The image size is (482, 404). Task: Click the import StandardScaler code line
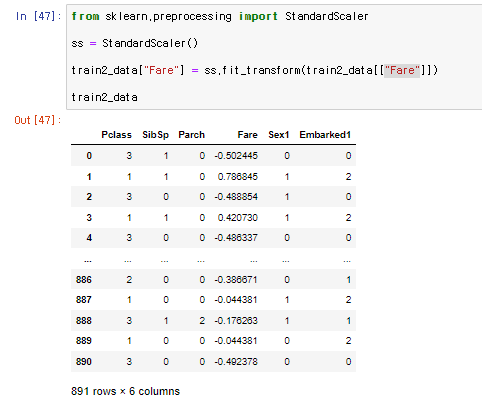pos(220,16)
